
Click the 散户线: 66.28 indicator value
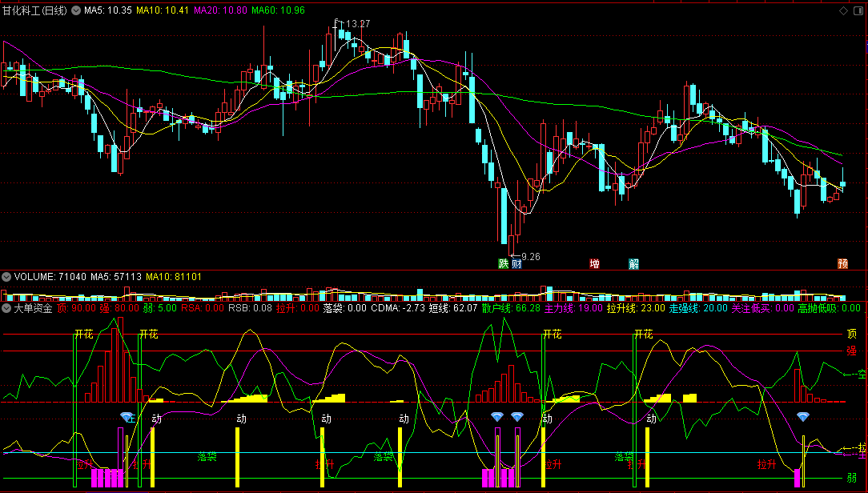[x=511, y=308]
